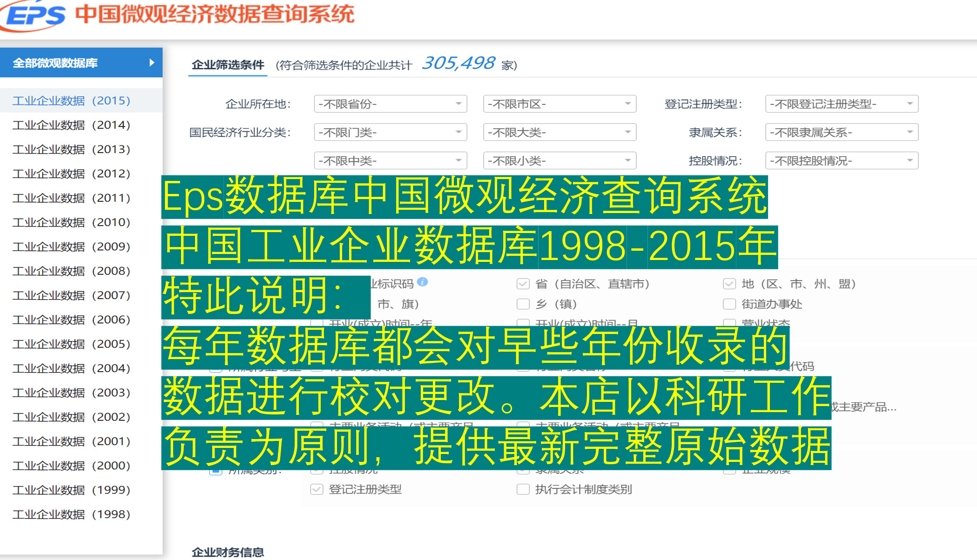Choose 工业企业数据 (1998) entry
The width and height of the screenshot is (977, 560).
[71, 514]
